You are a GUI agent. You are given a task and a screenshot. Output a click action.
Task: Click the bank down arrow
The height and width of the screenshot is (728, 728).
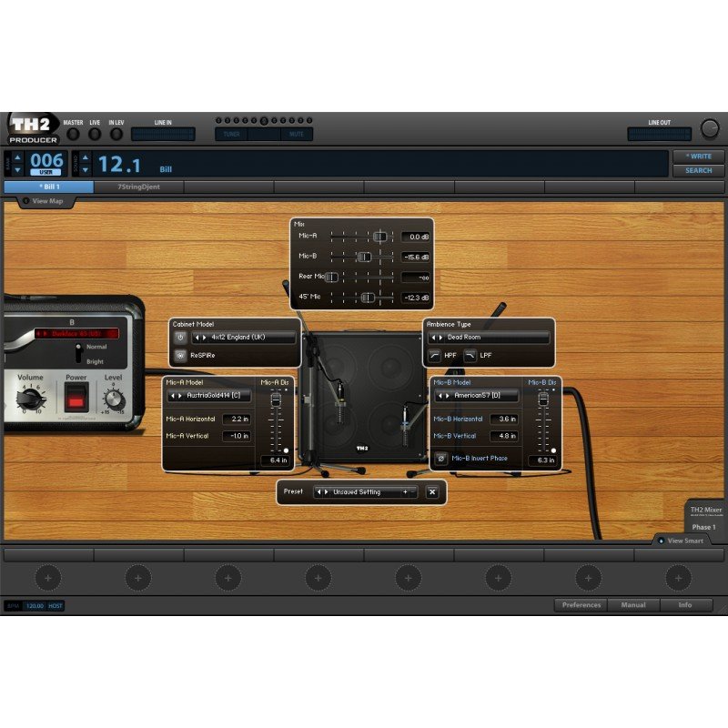(17, 170)
